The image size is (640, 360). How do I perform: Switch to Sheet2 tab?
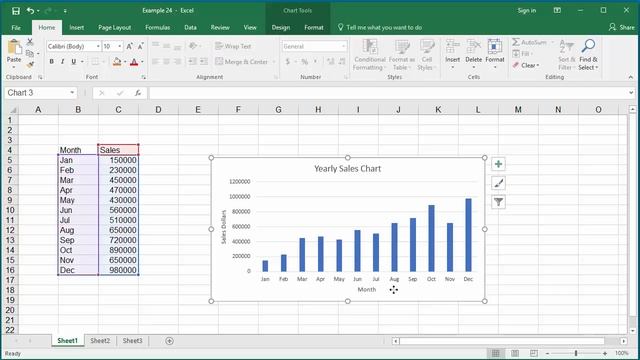(x=100, y=341)
